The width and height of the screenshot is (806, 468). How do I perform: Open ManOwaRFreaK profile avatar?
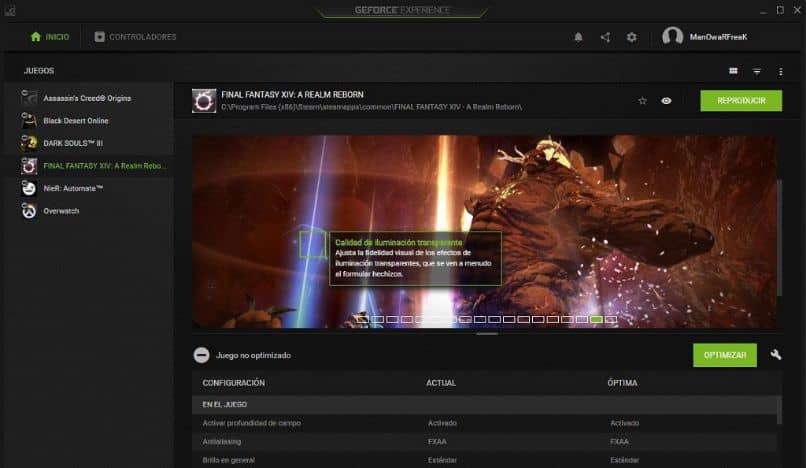click(x=672, y=37)
